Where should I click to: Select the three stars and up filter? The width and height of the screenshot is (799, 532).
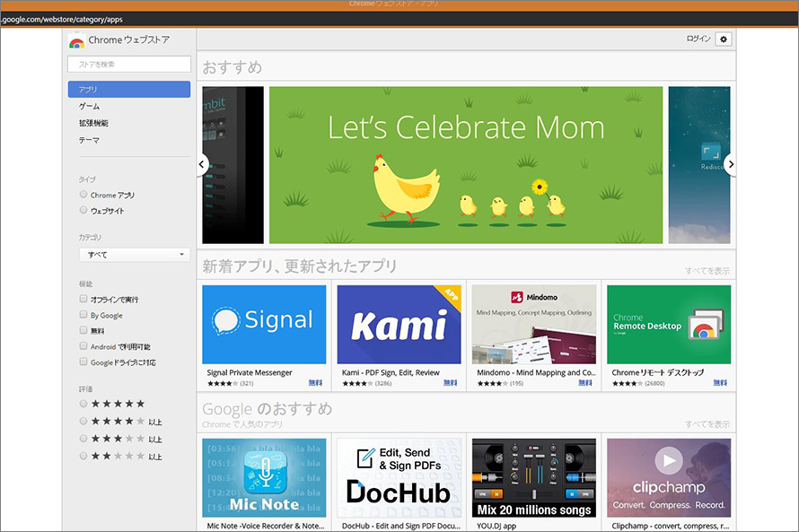(x=83, y=439)
